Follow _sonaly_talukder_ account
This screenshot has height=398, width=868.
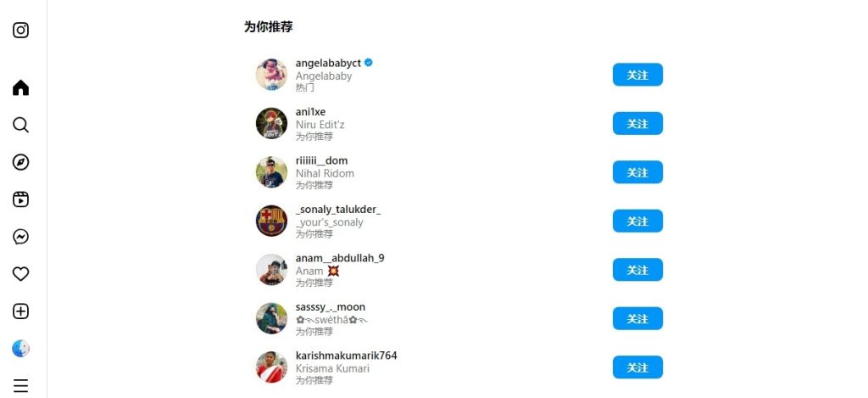[x=637, y=221]
